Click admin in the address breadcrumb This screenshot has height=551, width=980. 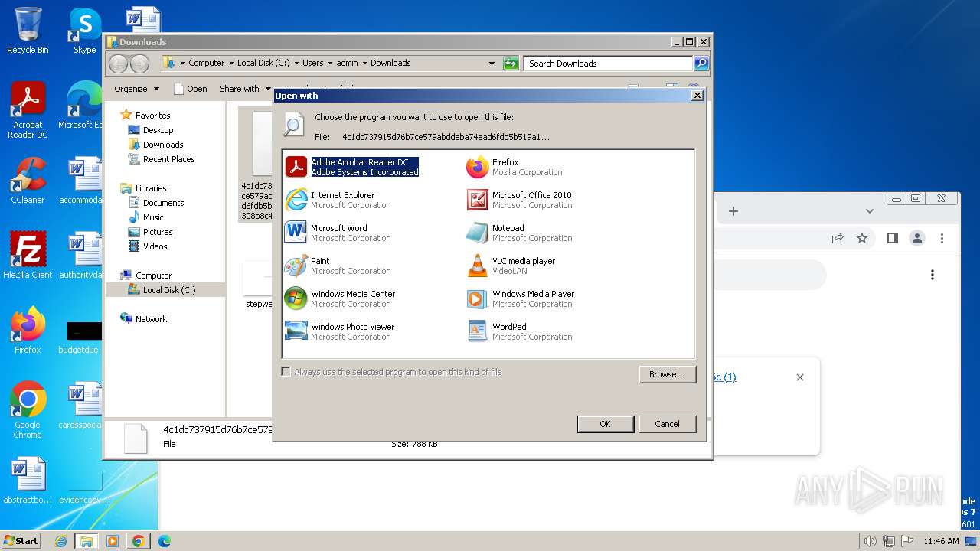click(347, 63)
